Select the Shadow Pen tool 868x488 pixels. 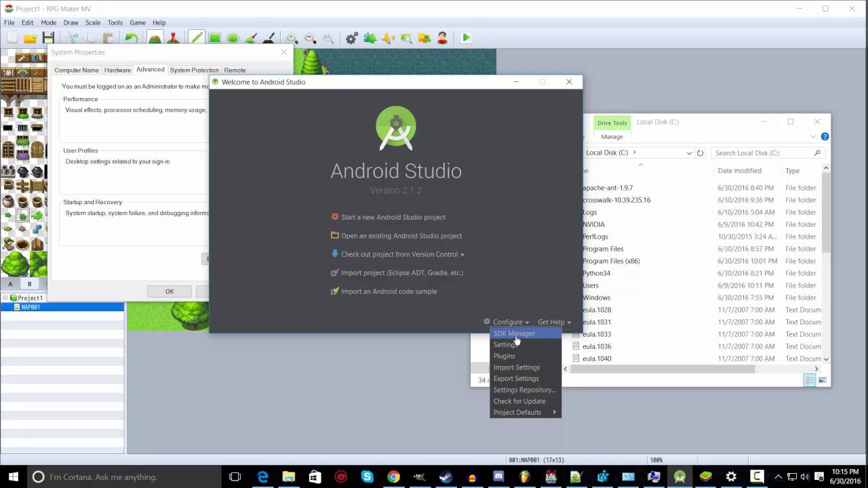point(269,38)
